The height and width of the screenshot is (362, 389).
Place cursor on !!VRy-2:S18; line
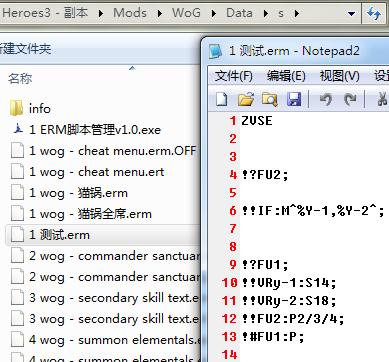pos(289,300)
